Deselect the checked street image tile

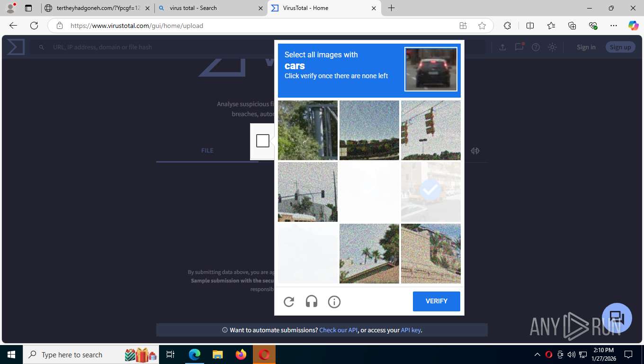click(431, 192)
